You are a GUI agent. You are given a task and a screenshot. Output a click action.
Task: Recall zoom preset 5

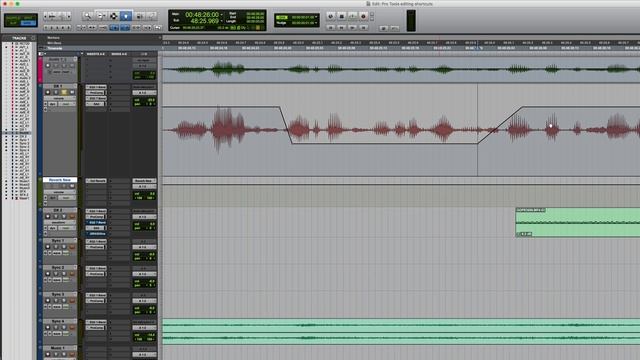click(68, 27)
